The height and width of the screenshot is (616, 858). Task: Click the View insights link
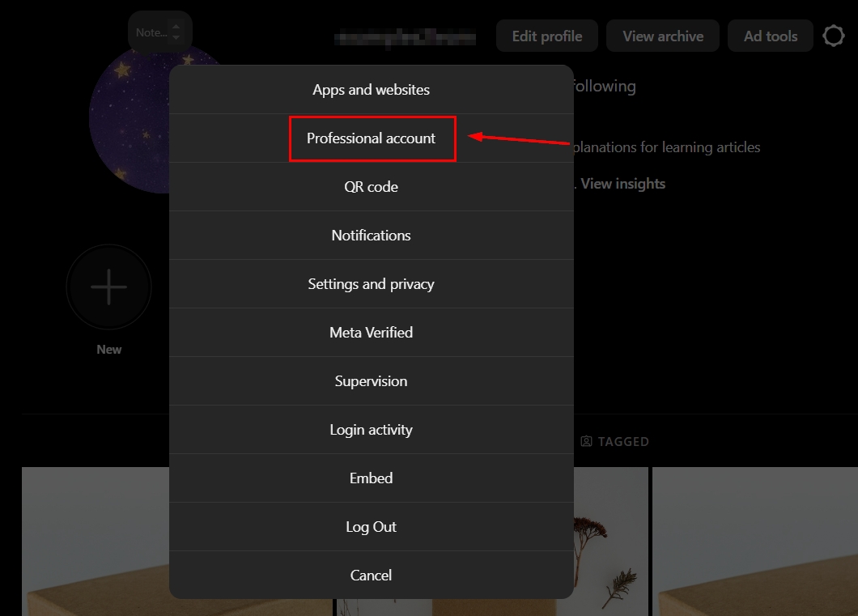622,184
